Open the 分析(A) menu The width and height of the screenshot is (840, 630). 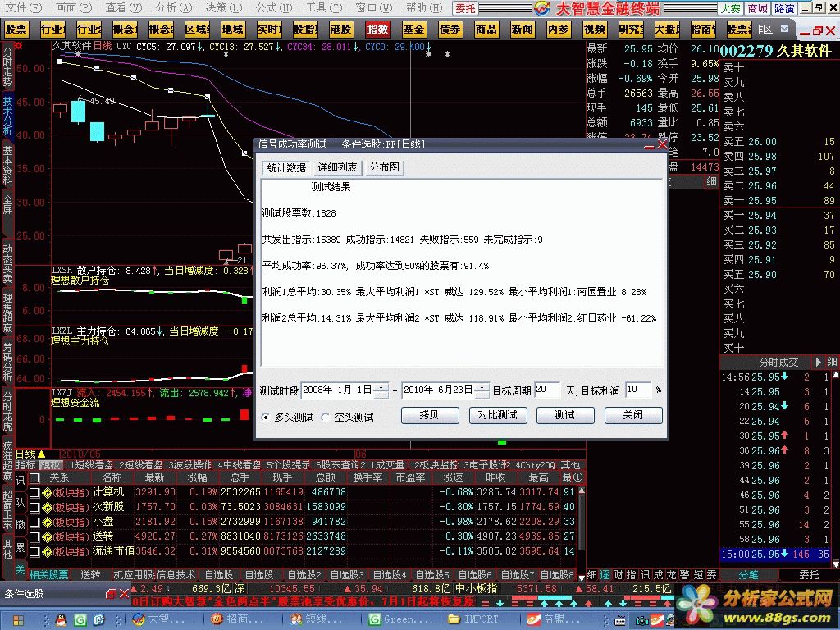(174, 7)
